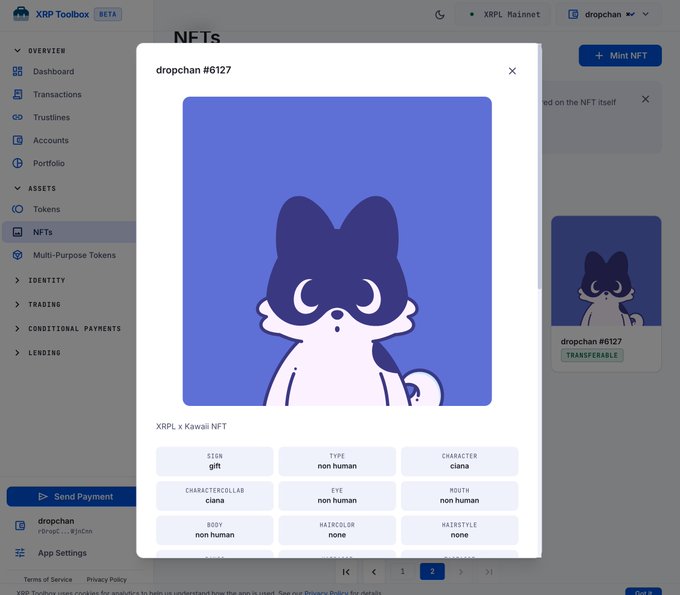The height and width of the screenshot is (595, 680).
Task: Click the BETA badge
Action: (x=108, y=14)
